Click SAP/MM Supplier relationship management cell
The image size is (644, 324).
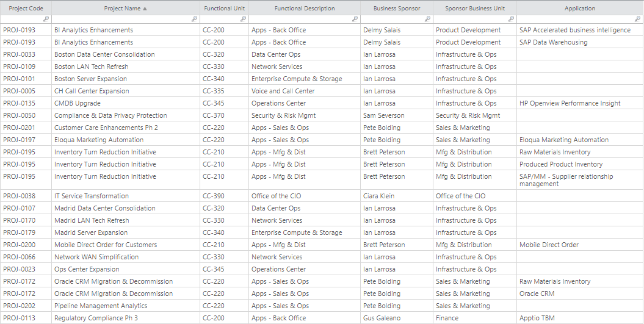point(580,180)
